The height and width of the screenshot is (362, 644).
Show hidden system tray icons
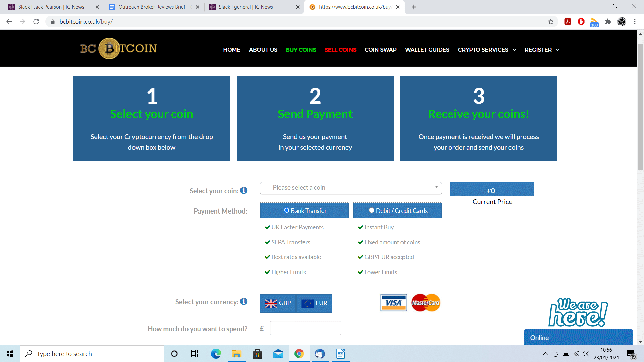point(546,354)
